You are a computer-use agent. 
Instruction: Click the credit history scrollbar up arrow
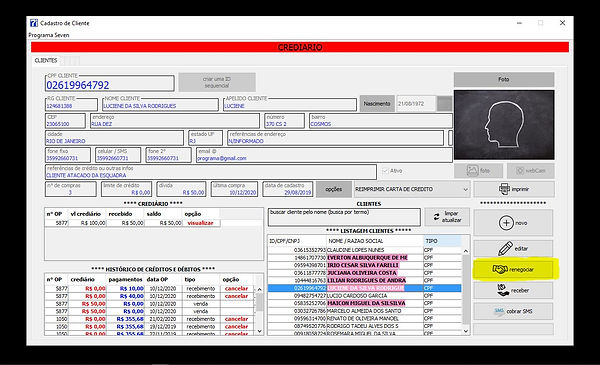click(x=259, y=289)
